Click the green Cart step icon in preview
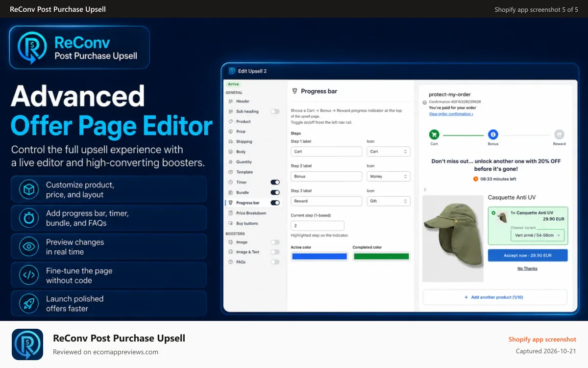This screenshot has width=588, height=368. tap(434, 134)
